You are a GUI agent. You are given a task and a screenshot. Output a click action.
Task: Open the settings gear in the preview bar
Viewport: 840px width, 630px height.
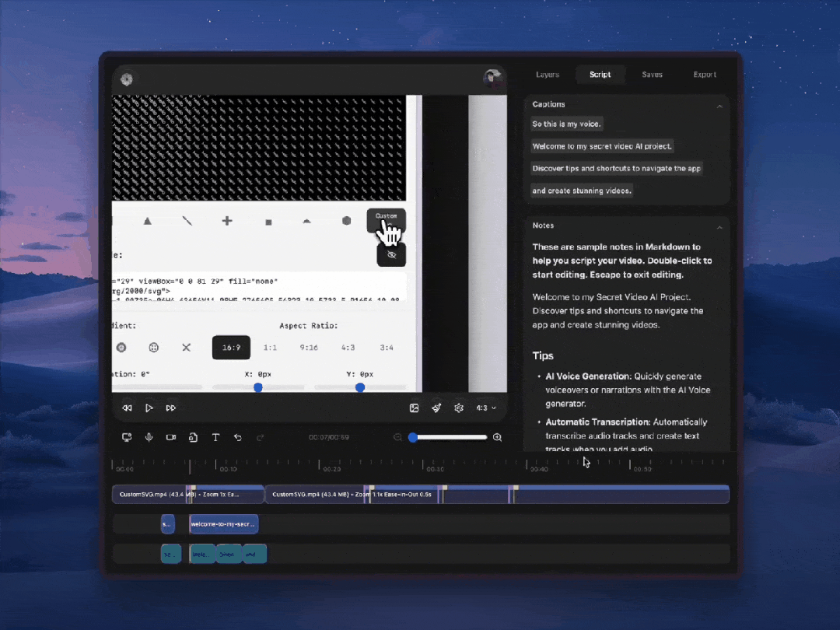pyautogui.click(x=459, y=408)
